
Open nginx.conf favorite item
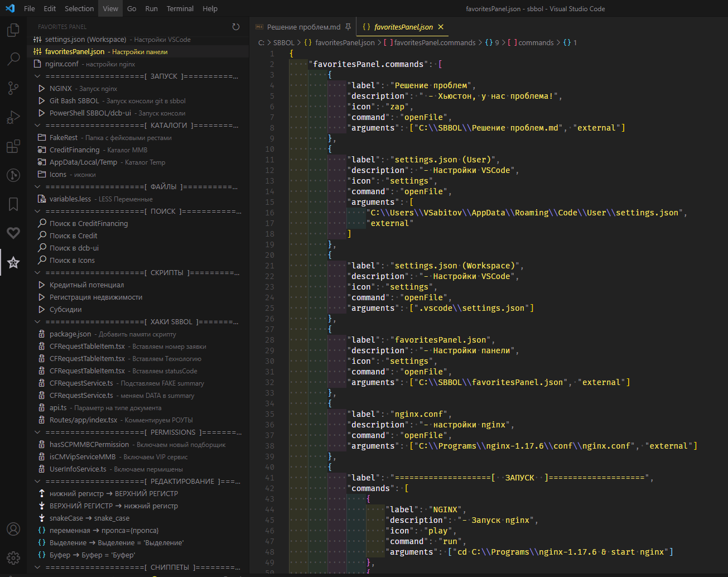(x=138, y=64)
